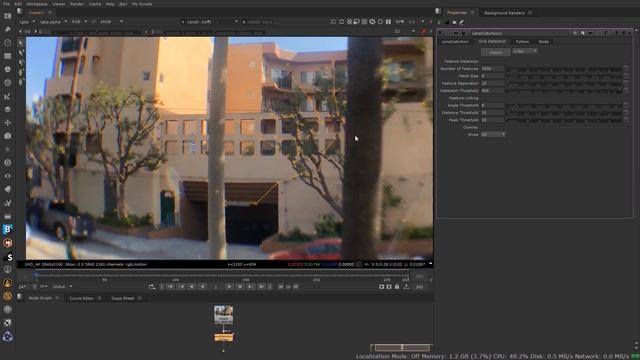Screen dimensions: 640x360
Task: Open the File menu
Action: 6,4
